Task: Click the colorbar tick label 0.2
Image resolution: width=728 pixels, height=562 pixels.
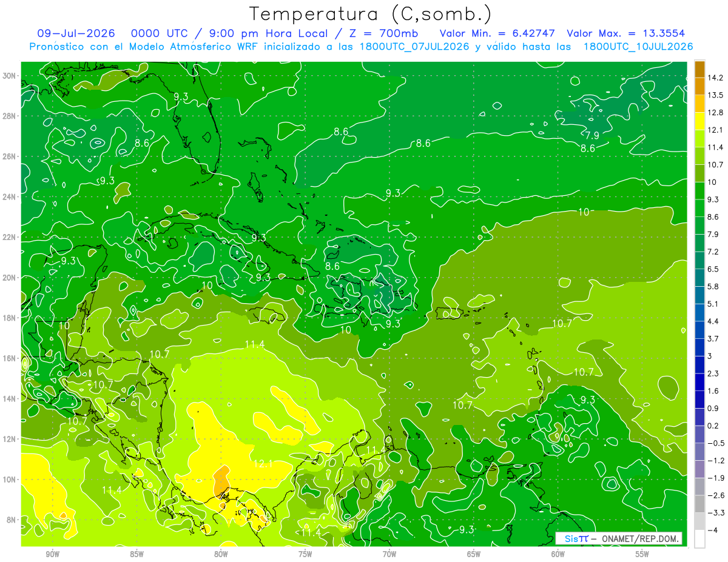Action: coord(713,426)
